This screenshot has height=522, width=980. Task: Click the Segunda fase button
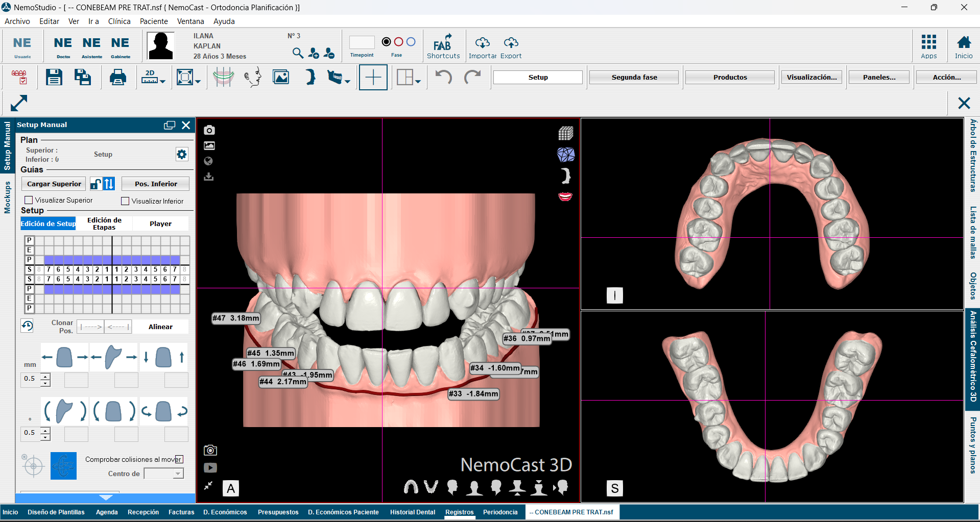634,77
